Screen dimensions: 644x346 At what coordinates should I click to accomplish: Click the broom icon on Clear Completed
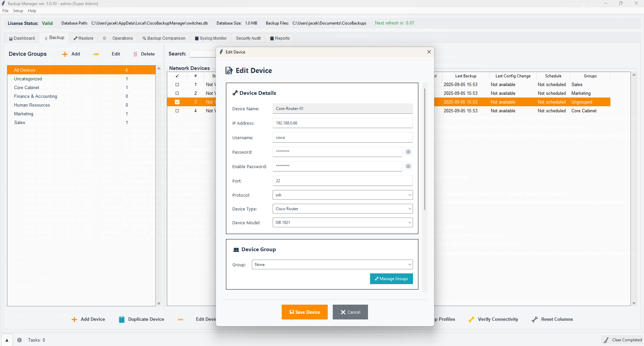point(606,340)
